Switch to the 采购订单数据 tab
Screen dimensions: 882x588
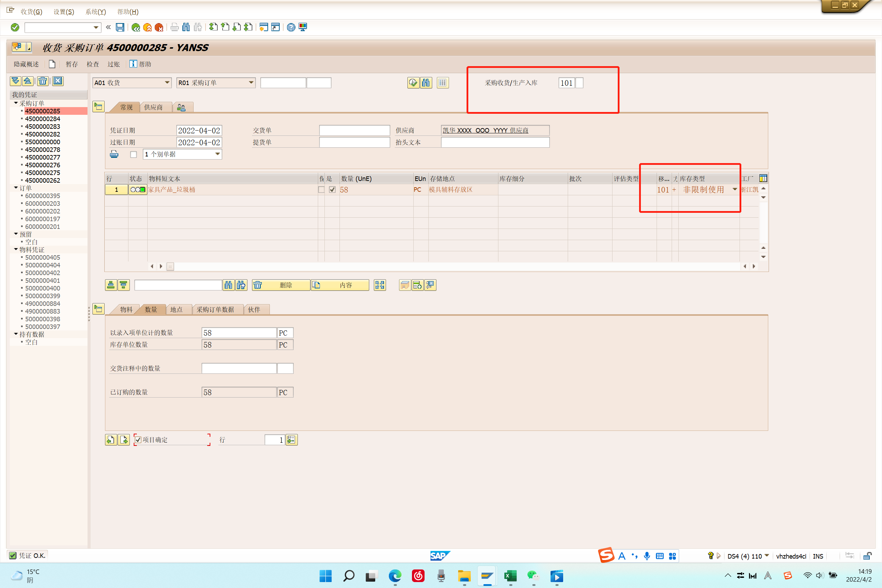(x=215, y=309)
